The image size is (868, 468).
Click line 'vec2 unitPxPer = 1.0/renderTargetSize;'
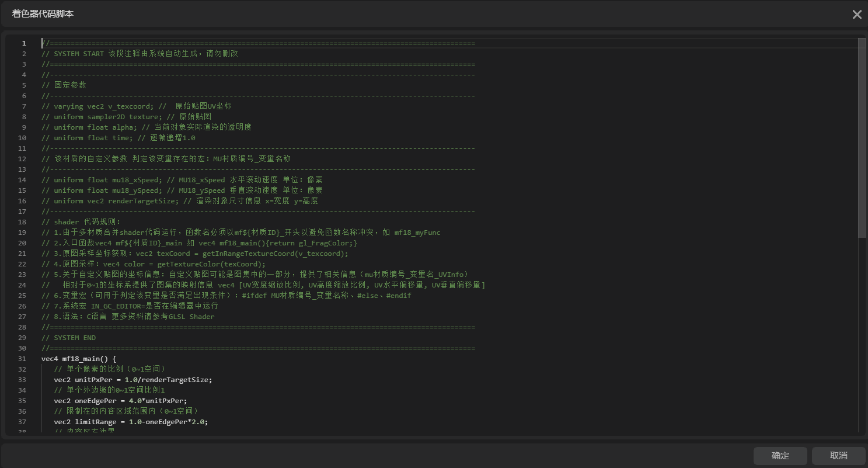133,380
